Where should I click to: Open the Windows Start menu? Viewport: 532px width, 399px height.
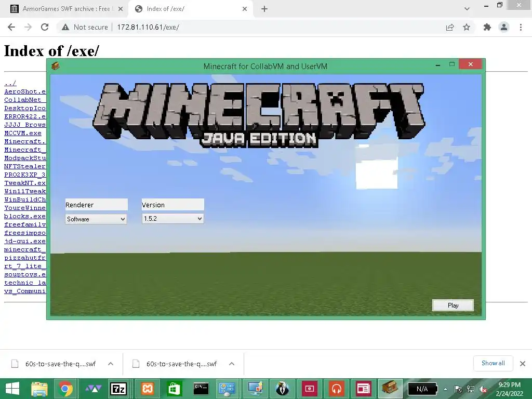coord(12,389)
